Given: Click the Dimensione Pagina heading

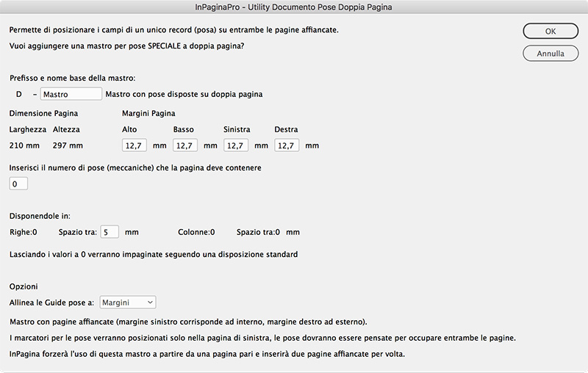Looking at the screenshot, I should pos(43,113).
